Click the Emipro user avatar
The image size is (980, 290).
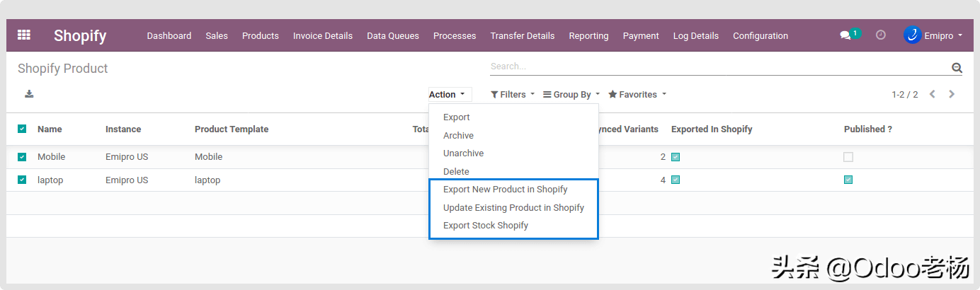point(912,35)
